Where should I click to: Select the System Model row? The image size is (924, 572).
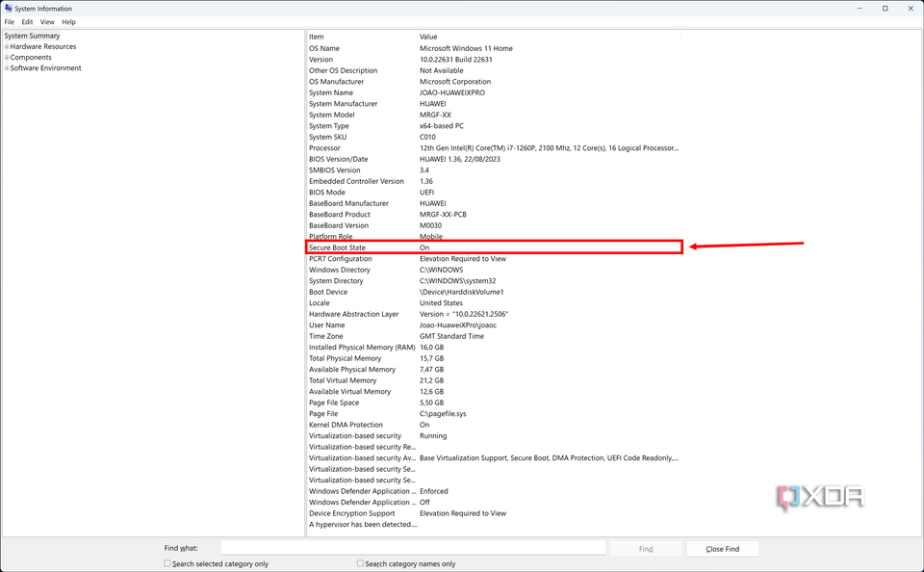click(x=494, y=115)
